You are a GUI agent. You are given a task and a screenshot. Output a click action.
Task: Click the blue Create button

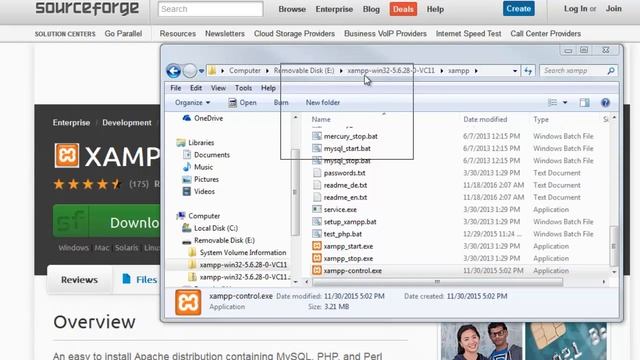pyautogui.click(x=518, y=9)
